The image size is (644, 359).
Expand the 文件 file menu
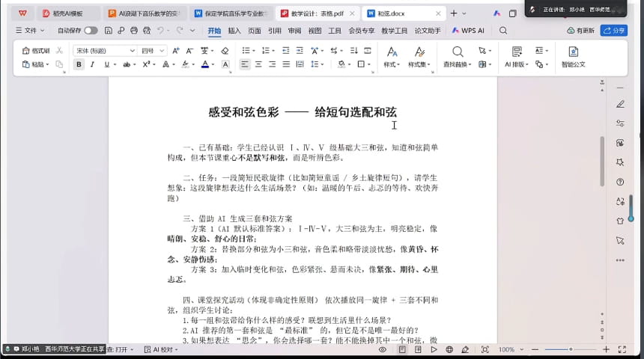click(x=30, y=31)
